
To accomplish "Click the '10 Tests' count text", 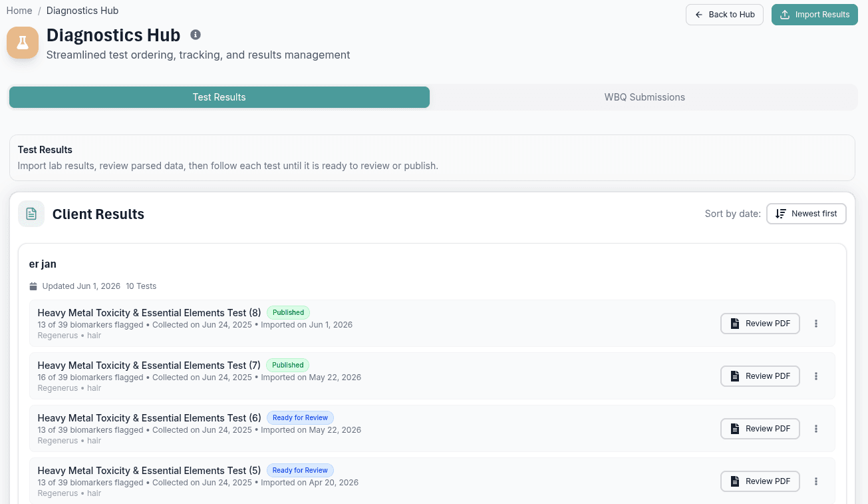I will tap(141, 286).
